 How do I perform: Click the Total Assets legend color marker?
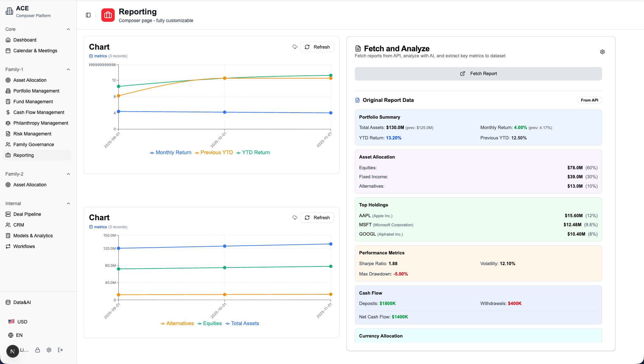click(x=228, y=324)
